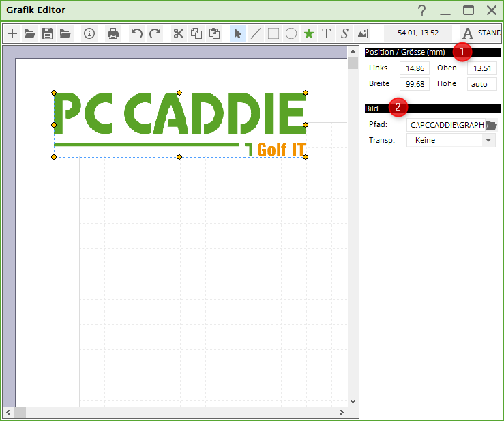
Task: Click the Transp: label
Action: [382, 141]
